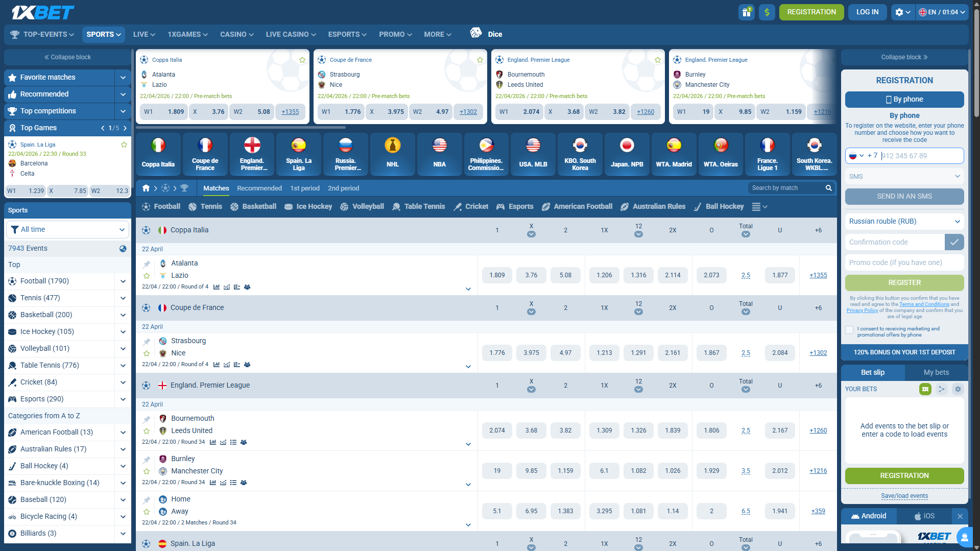The height and width of the screenshot is (551, 980).
Task: Click trophy icon in breadcrumb bar
Action: click(184, 188)
